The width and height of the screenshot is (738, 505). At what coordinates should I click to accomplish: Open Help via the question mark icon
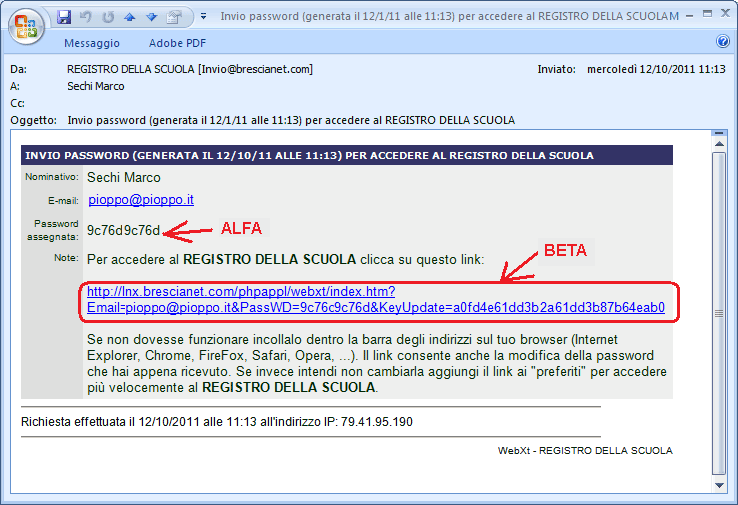723,42
